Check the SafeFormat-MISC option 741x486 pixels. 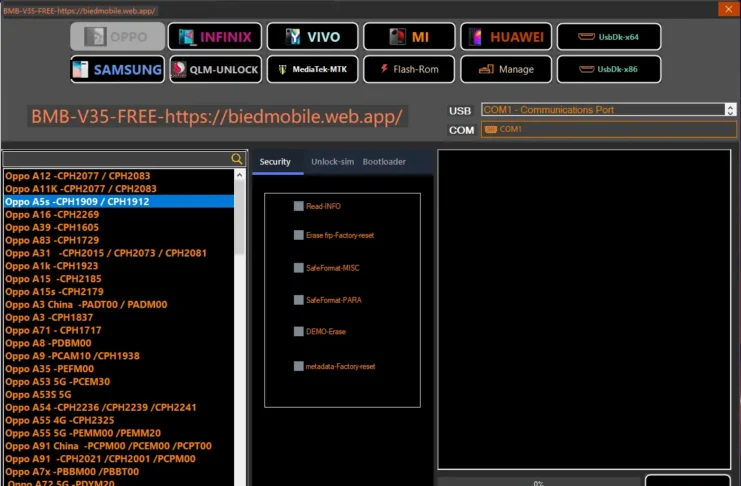(299, 268)
